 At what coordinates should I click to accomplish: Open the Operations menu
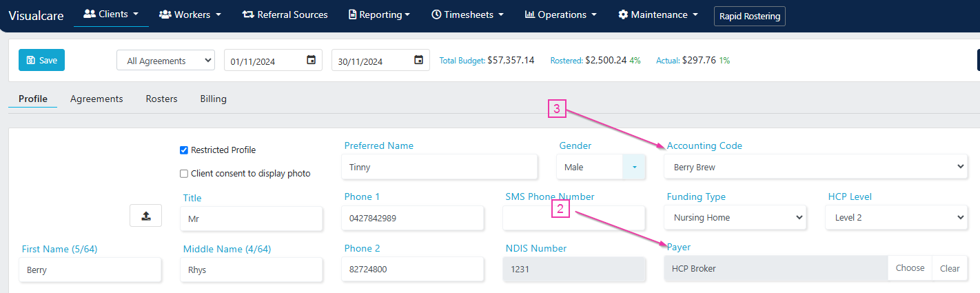[x=561, y=14]
